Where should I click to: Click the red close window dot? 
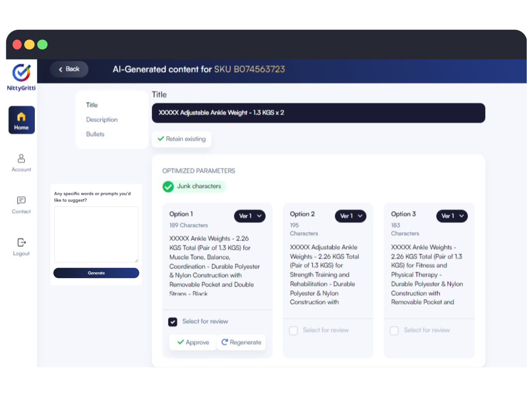[17, 45]
